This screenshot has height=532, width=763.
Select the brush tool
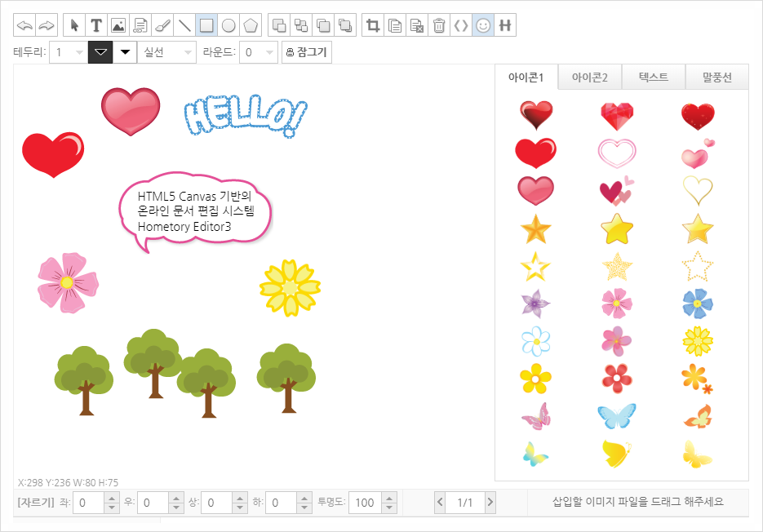coord(162,25)
